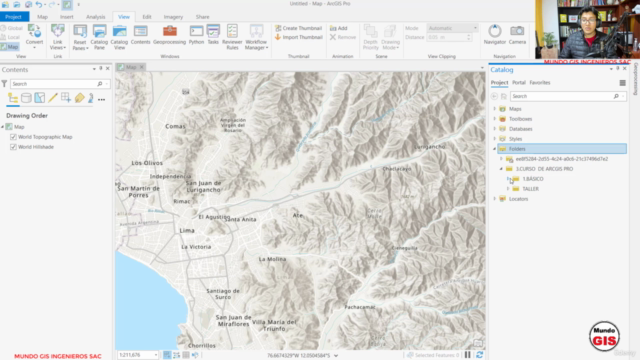
Task: Close the Map view tab
Action: coord(142,67)
